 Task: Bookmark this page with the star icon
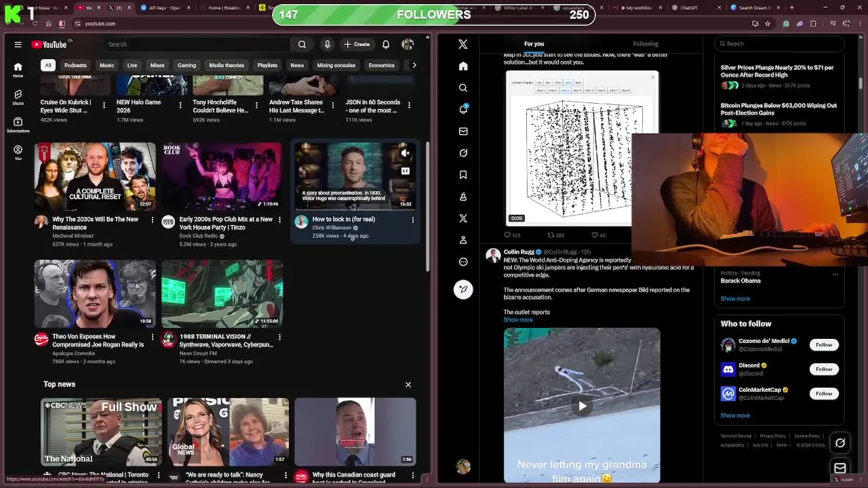(768, 24)
